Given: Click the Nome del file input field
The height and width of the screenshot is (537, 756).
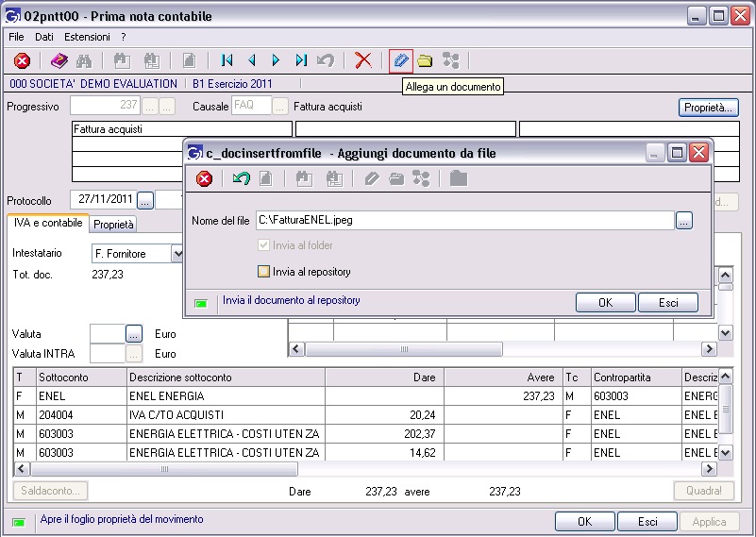Looking at the screenshot, I should click(464, 220).
